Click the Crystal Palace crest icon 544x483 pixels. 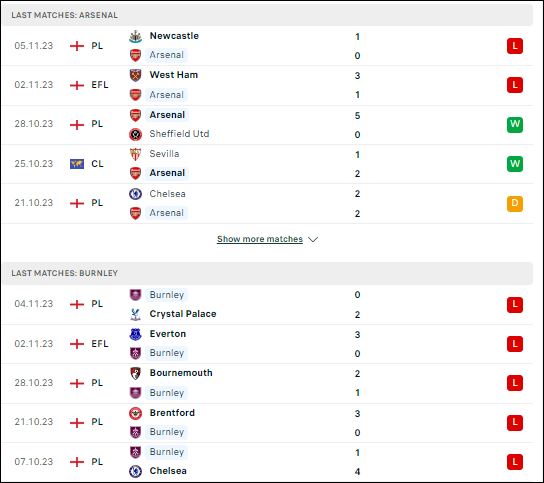(135, 314)
